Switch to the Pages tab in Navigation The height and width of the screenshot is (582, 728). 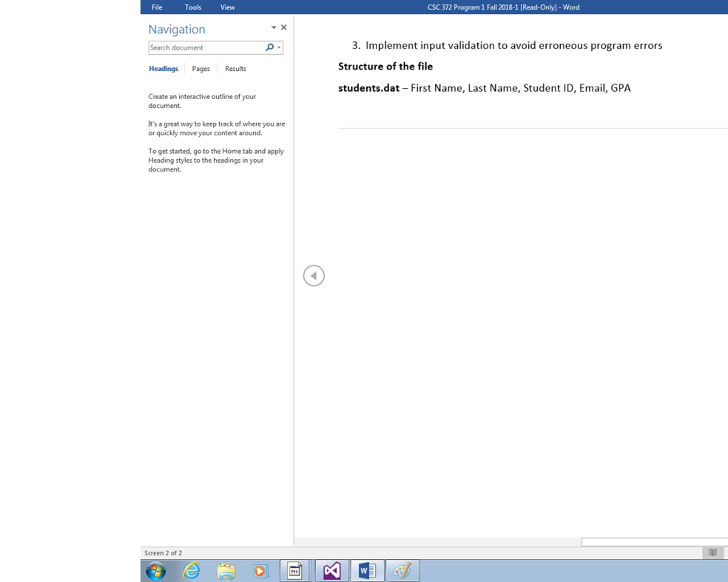click(x=200, y=68)
